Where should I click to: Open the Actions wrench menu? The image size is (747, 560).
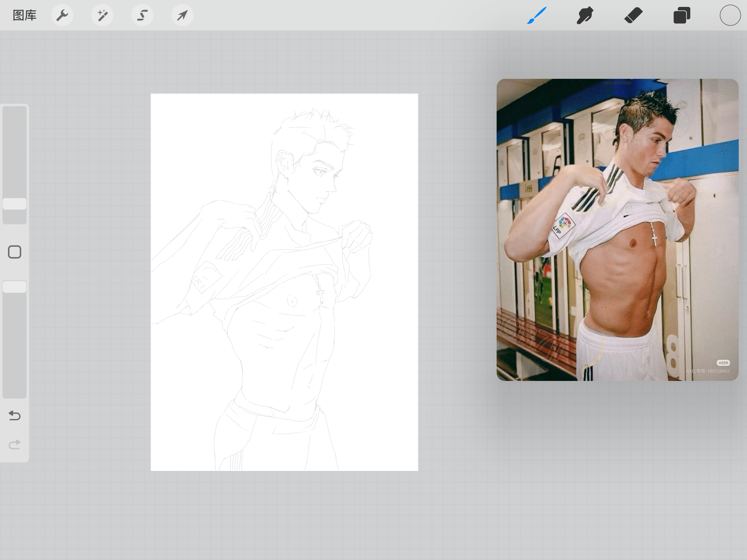click(62, 15)
